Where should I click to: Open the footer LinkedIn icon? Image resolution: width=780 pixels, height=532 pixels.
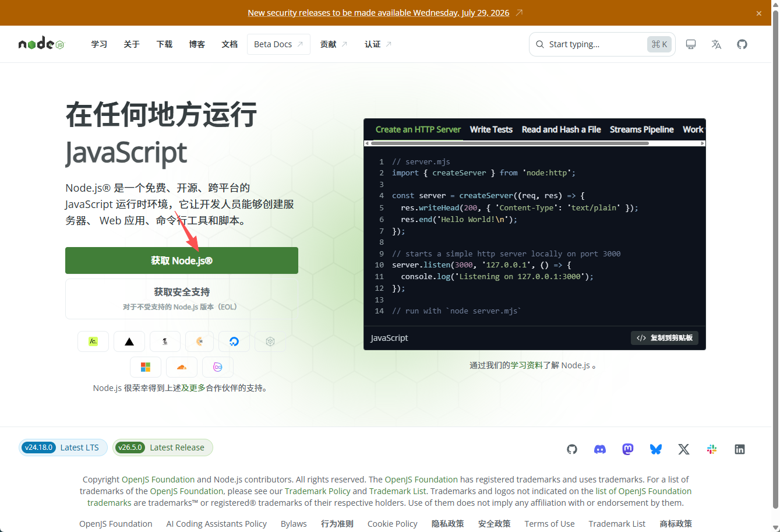[740, 449]
